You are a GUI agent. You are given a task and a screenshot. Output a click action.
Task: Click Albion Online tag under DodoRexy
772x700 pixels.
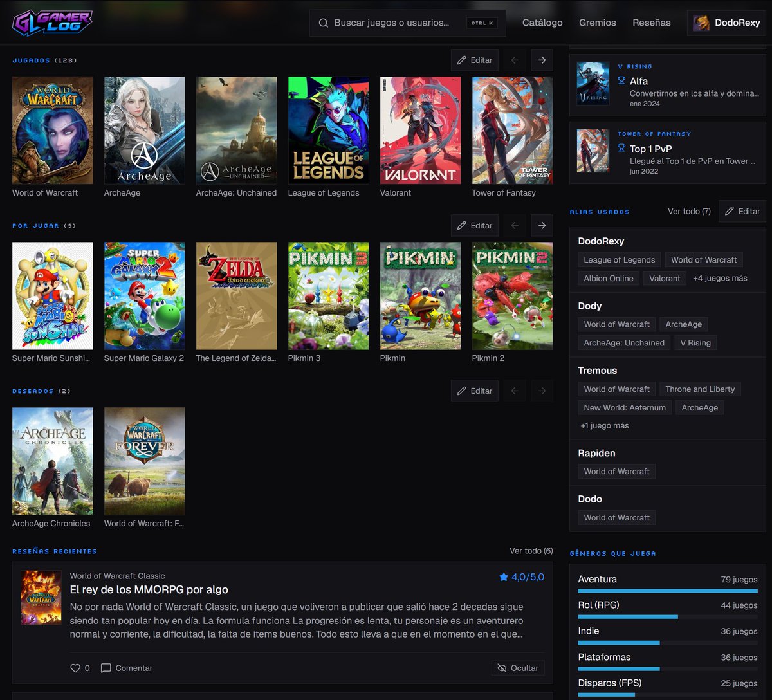pyautogui.click(x=609, y=278)
